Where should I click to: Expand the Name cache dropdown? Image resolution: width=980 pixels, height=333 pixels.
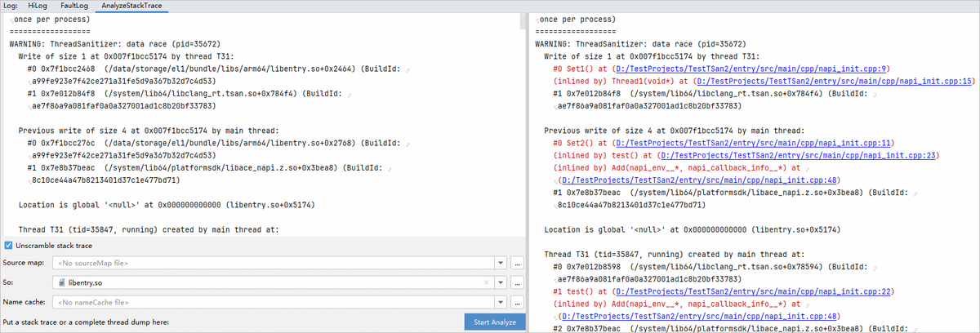499,302
